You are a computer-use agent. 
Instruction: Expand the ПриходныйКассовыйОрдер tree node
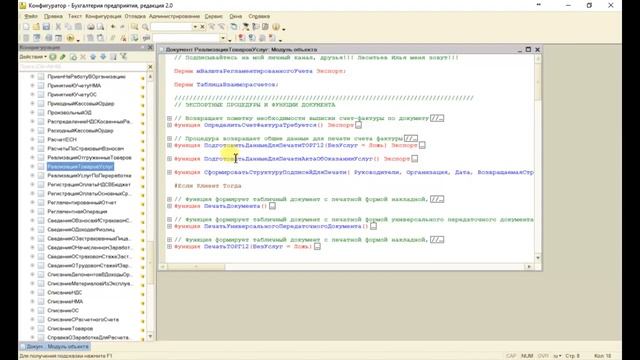32,104
